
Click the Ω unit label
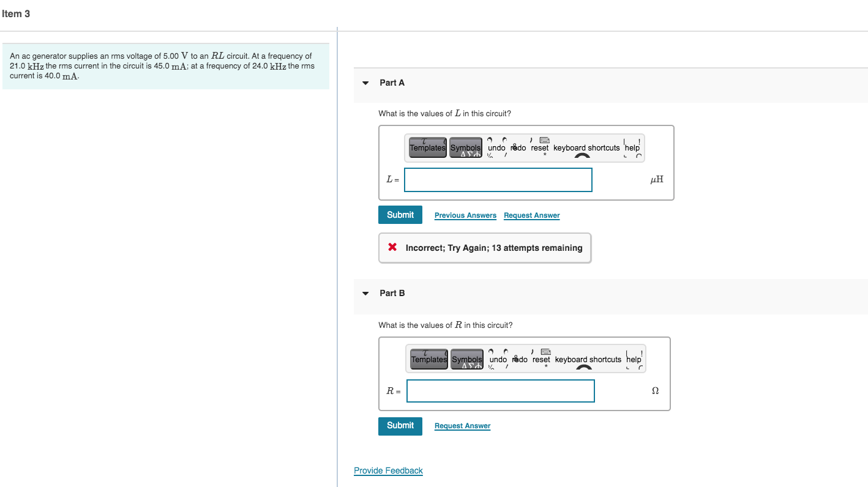[x=656, y=391]
